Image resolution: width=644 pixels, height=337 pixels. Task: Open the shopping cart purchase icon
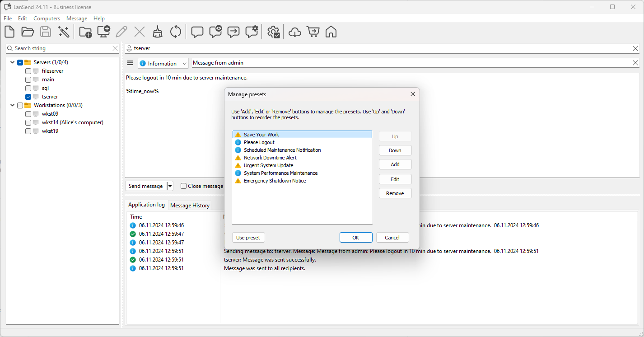[x=313, y=32]
